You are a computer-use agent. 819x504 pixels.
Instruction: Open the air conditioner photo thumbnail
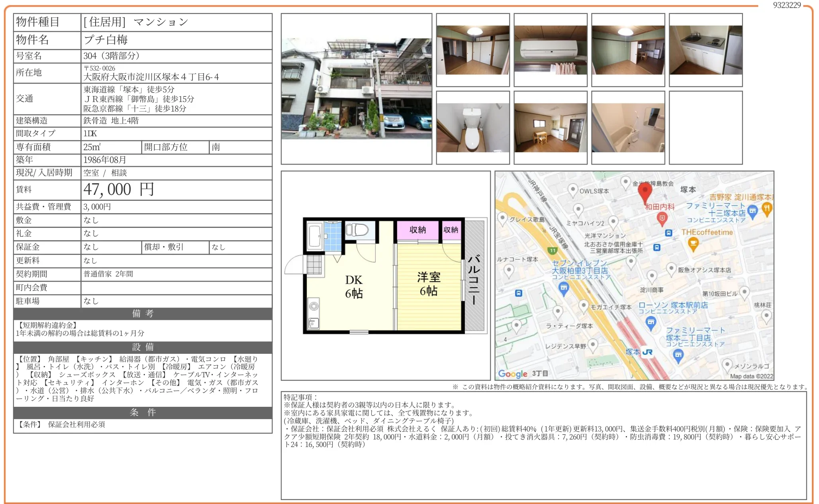click(550, 50)
